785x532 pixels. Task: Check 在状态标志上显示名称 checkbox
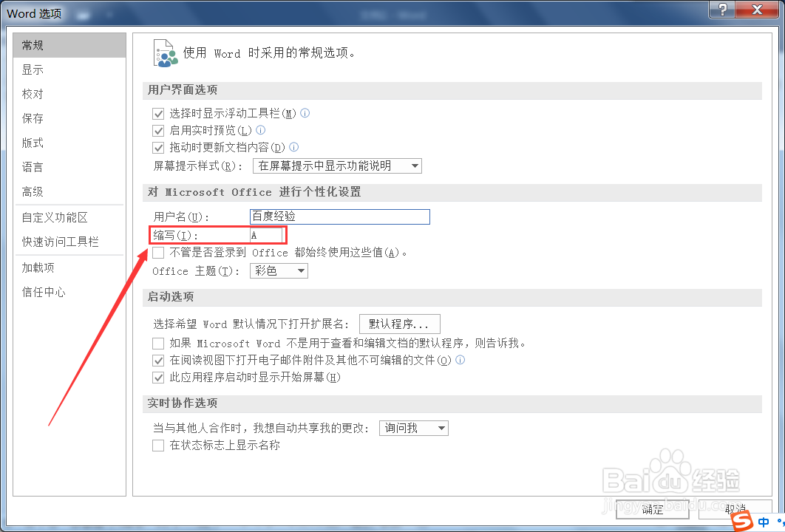click(158, 446)
